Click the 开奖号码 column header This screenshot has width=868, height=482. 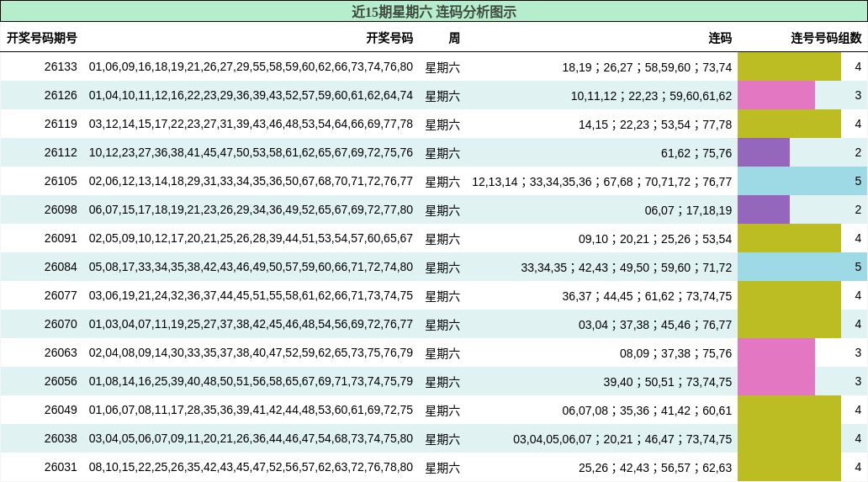(389, 38)
